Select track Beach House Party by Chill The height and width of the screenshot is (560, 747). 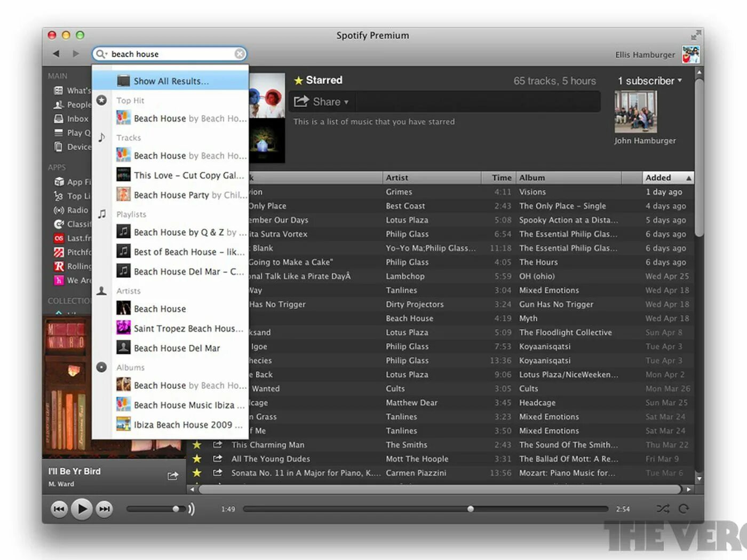coord(181,195)
